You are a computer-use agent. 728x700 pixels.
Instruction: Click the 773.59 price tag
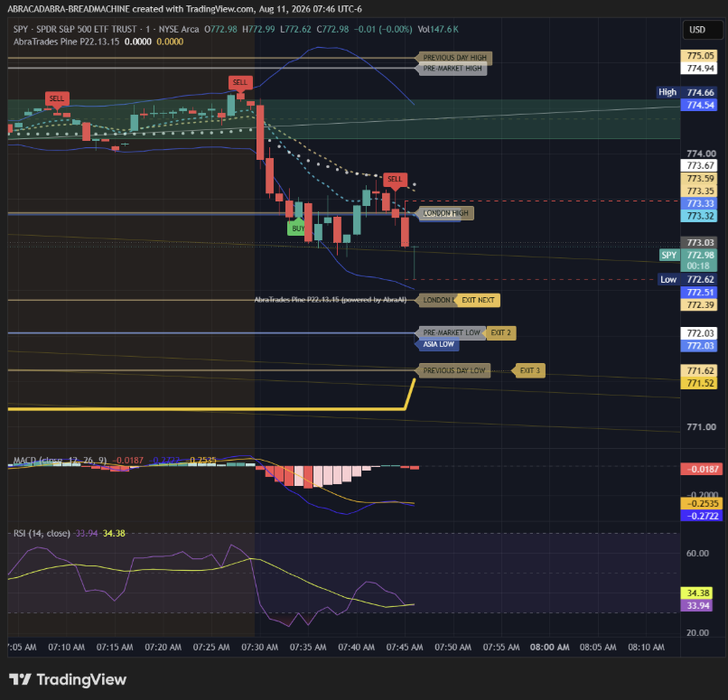click(x=699, y=179)
